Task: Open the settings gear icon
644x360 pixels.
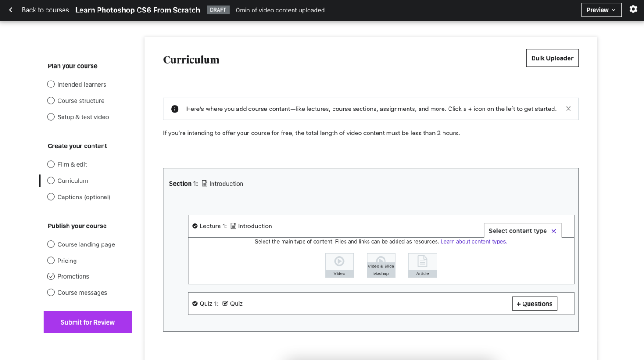Action: (633, 10)
